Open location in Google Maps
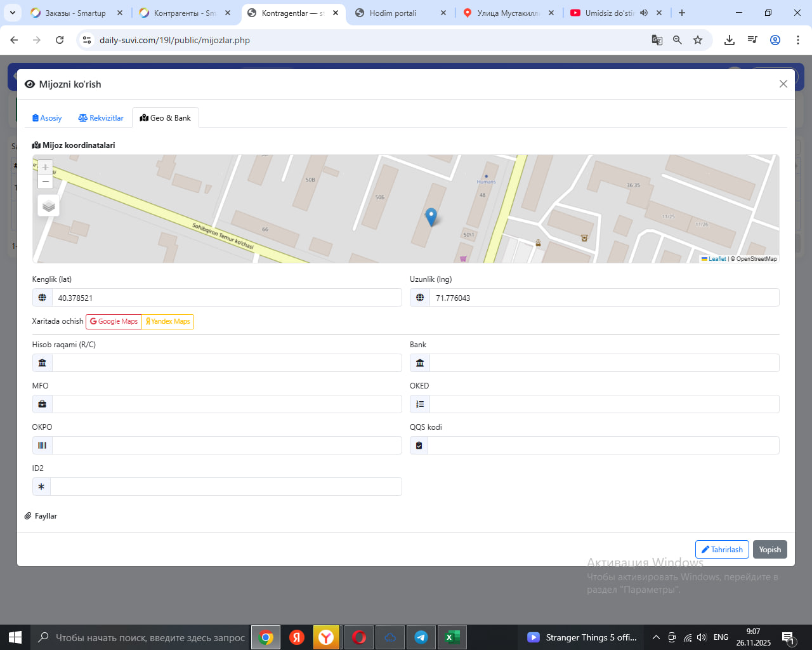 tap(114, 322)
